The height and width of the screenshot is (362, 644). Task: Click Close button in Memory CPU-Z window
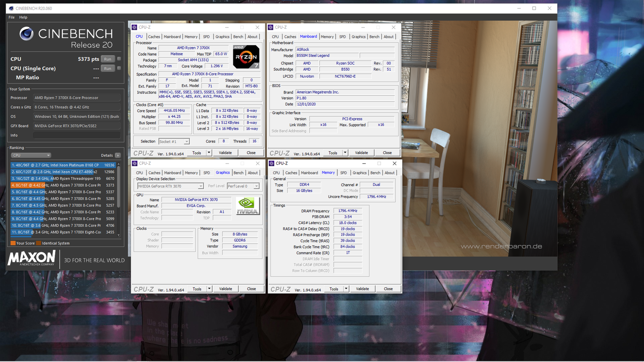[x=388, y=289]
